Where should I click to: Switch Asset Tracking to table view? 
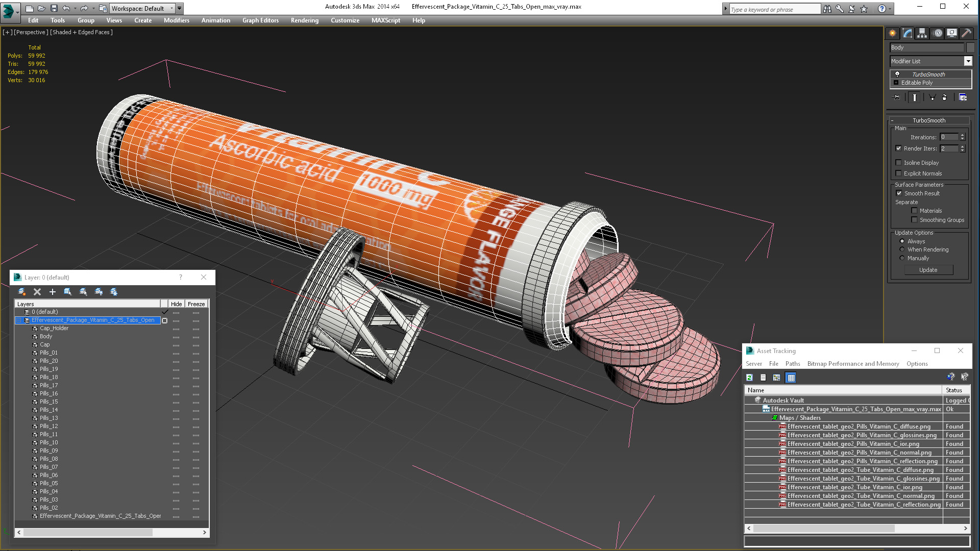(791, 378)
